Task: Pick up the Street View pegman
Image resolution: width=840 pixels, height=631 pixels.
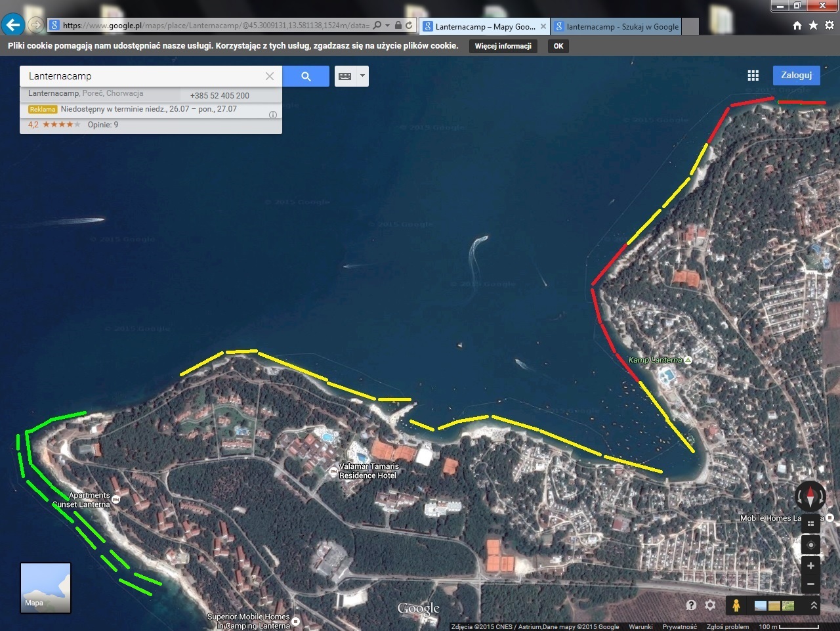Action: coord(736,605)
